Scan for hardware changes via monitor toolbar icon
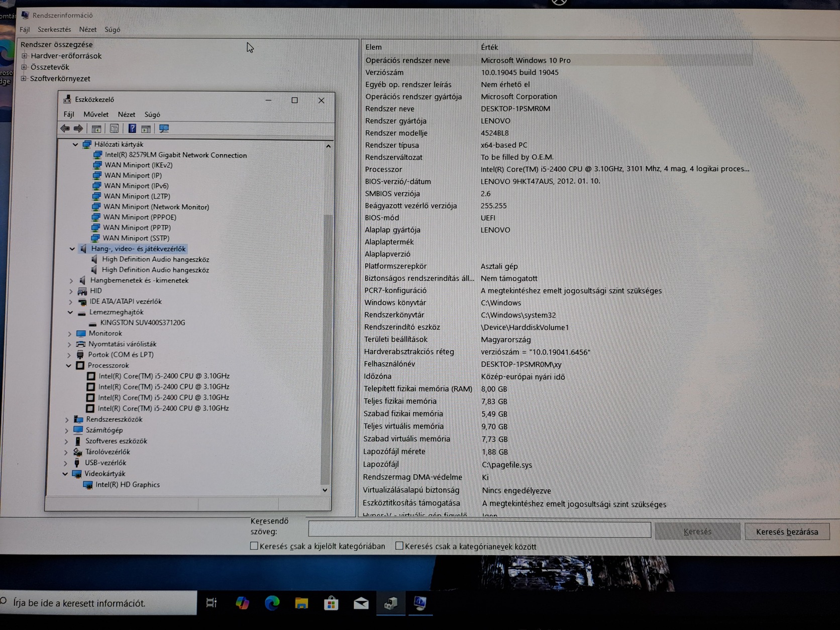 tap(164, 129)
